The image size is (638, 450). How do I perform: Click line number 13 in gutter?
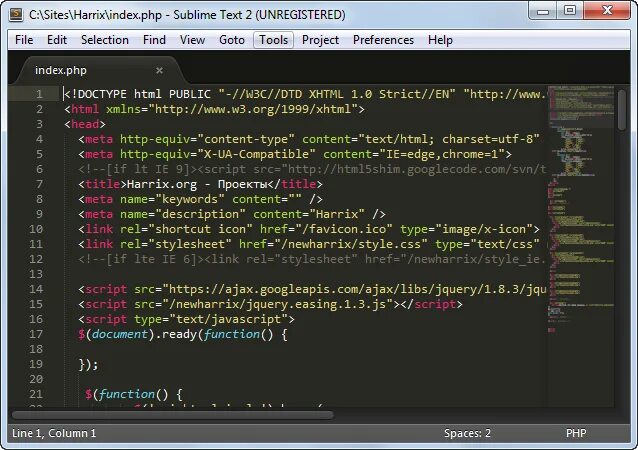pyautogui.click(x=36, y=274)
